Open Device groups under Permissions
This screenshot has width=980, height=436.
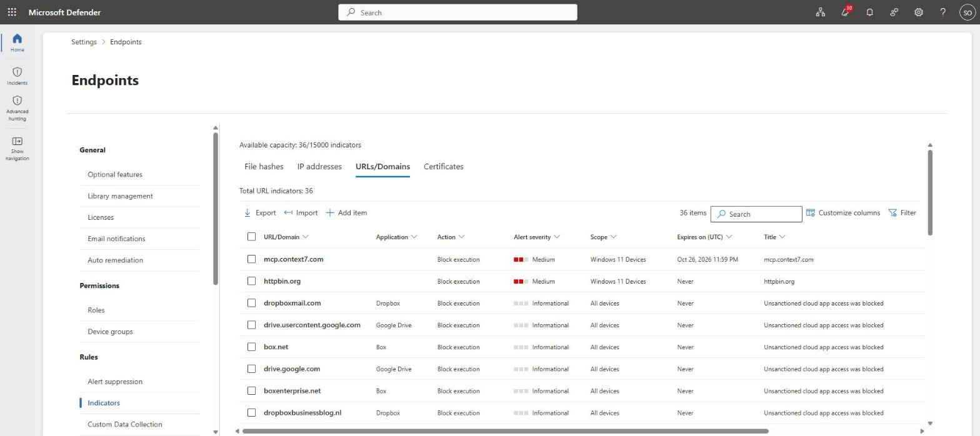[110, 331]
